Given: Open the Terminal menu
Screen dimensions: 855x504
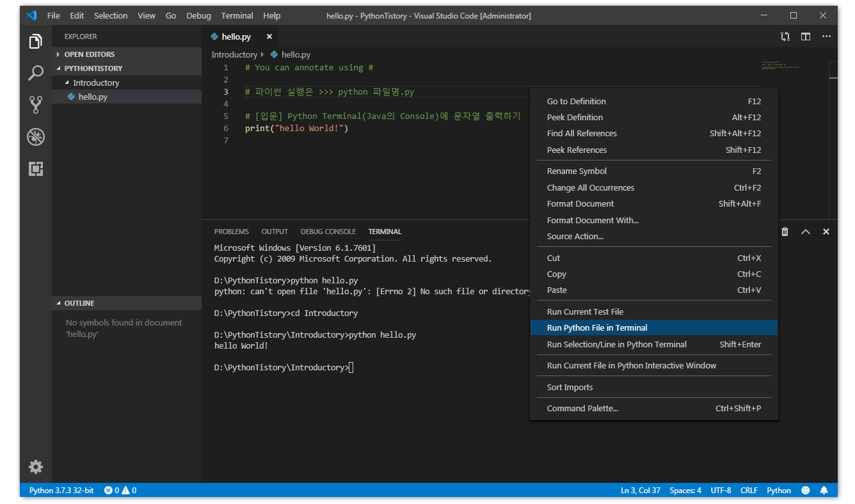Looking at the screenshot, I should [237, 15].
